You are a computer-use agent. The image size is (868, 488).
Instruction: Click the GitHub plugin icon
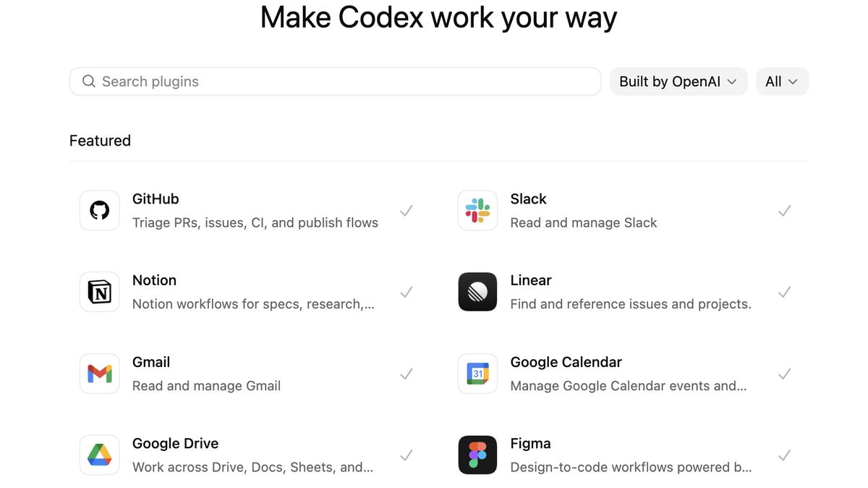pos(100,211)
